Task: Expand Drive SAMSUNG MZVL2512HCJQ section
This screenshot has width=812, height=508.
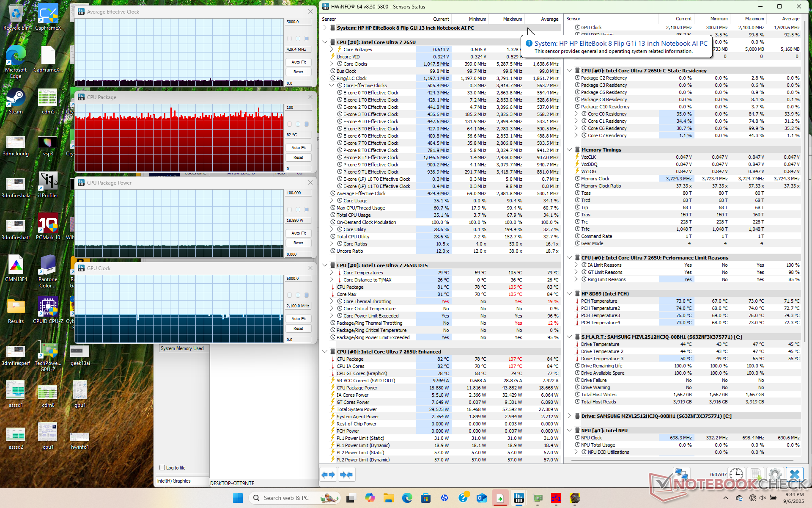Action: coord(569,416)
